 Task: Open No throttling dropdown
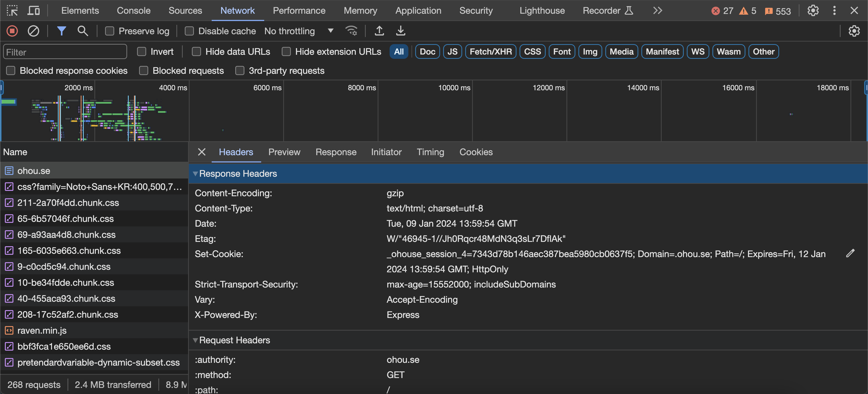pyautogui.click(x=298, y=31)
